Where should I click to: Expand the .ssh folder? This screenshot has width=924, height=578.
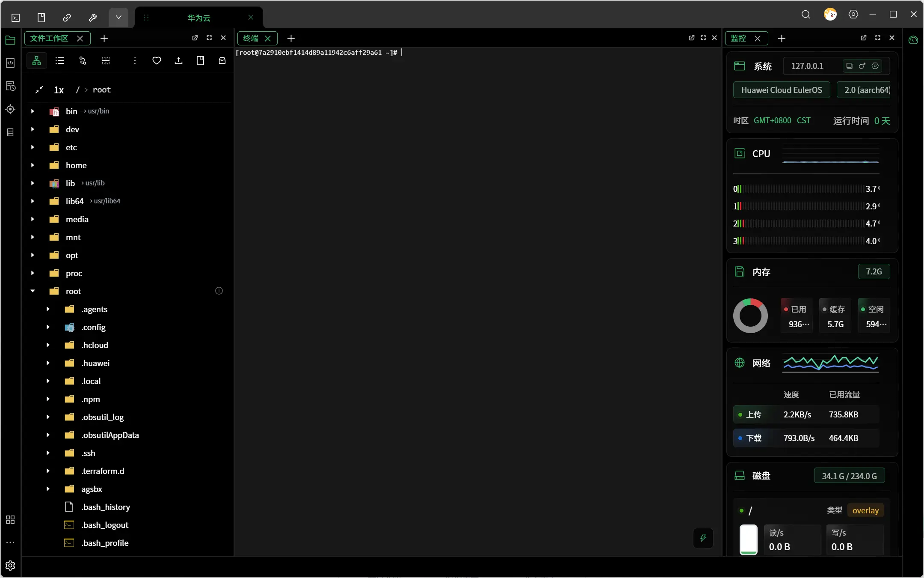[48, 453]
